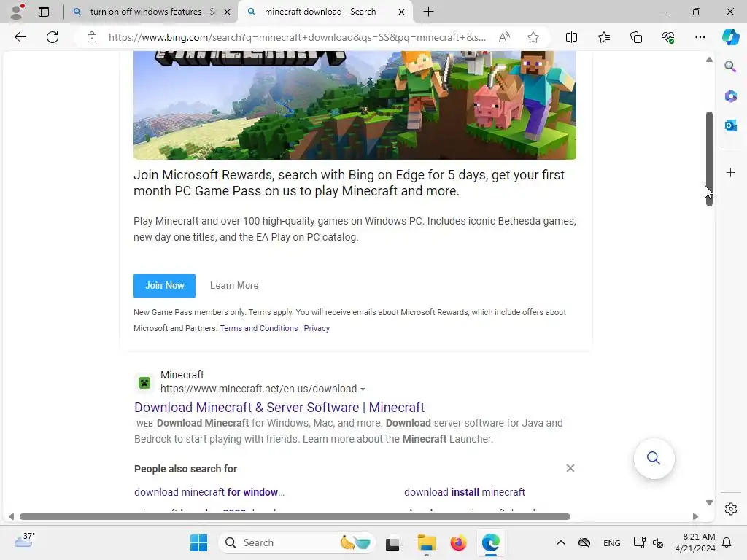The image size is (747, 560).
Task: Click the Edge taskbar icon
Action: 491,542
